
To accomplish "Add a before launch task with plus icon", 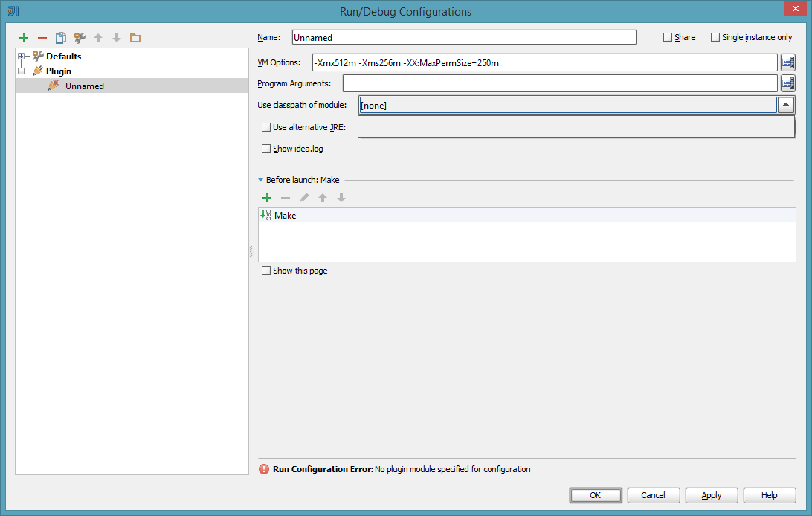I will point(267,198).
